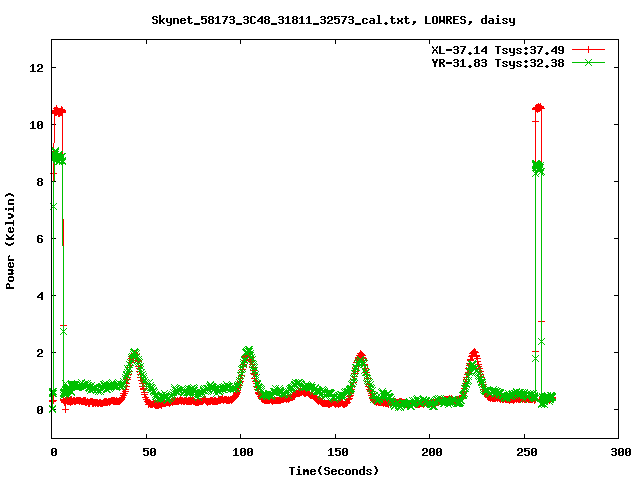The height and width of the screenshot is (480, 640).
Task: Click the red calibration spike top at plot start
Action: tap(58, 111)
